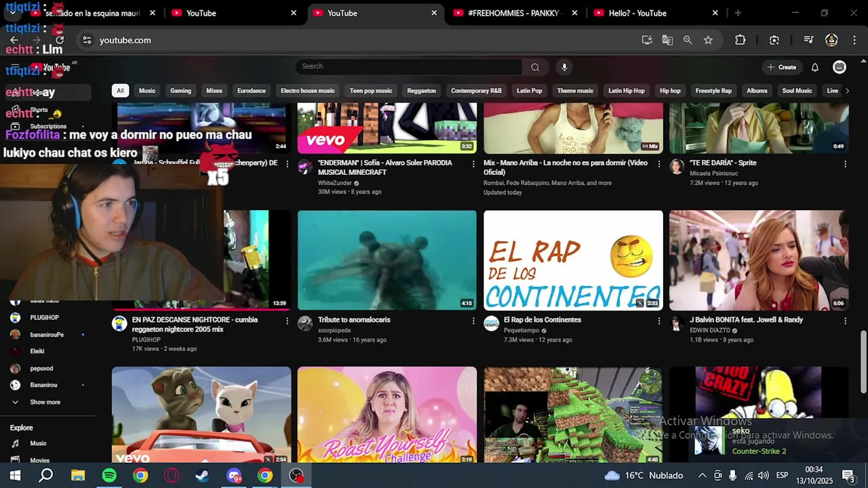The image size is (868, 488).
Task: Open Roast Yourself Challenge thumbnail
Action: point(387,415)
